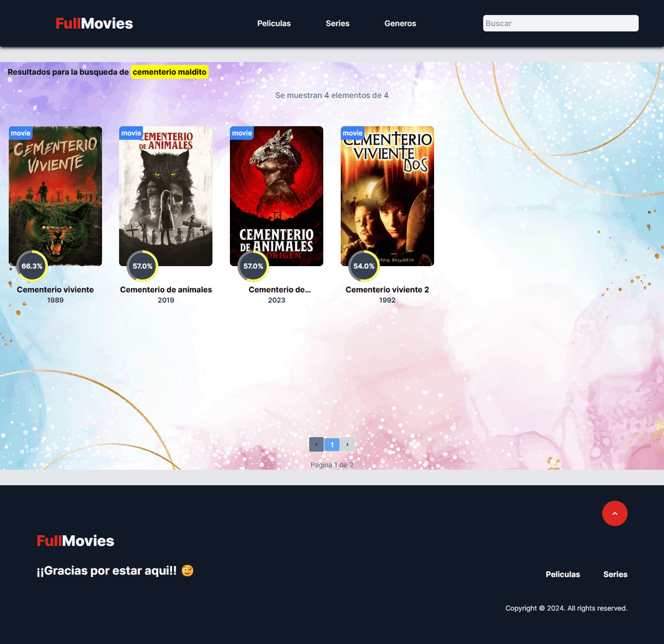
Task: Focus the Buscar search field
Action: tap(560, 23)
